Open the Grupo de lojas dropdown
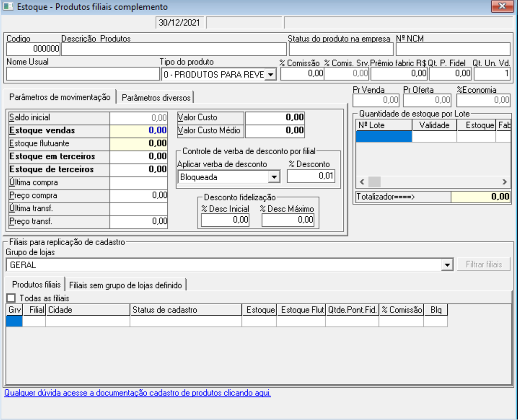 (x=448, y=264)
